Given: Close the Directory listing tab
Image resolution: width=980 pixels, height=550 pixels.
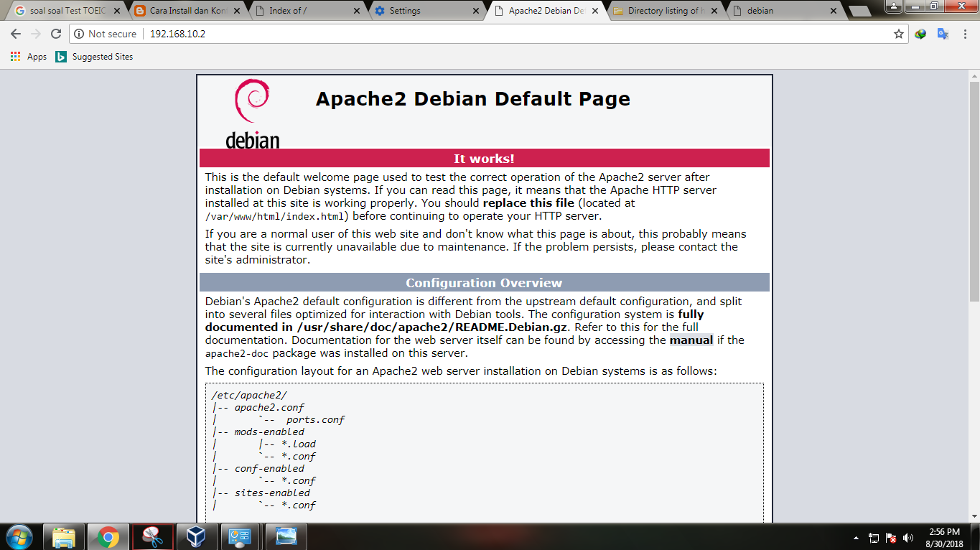Looking at the screenshot, I should (714, 11).
